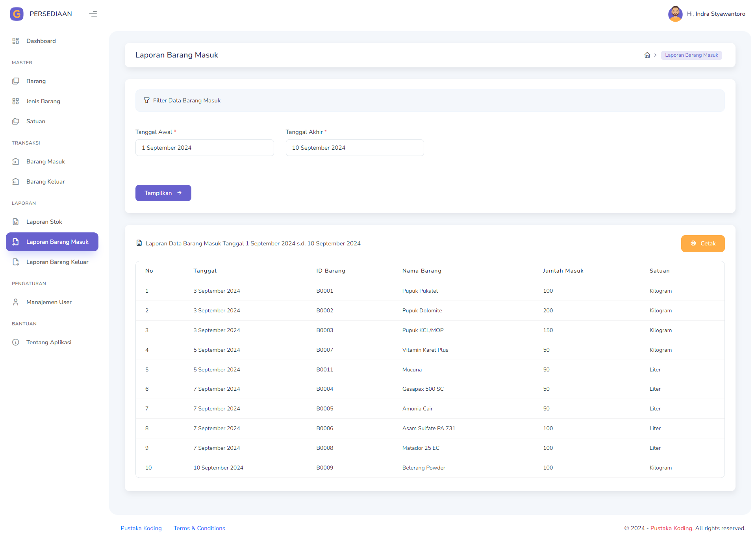Open the Jenis Barang menu entry

[43, 101]
